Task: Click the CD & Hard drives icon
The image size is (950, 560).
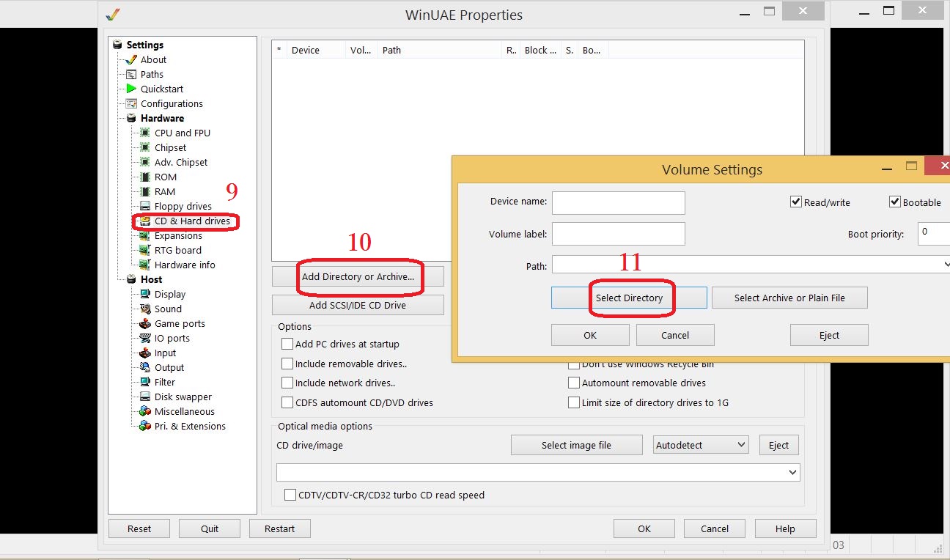Action: (x=145, y=221)
